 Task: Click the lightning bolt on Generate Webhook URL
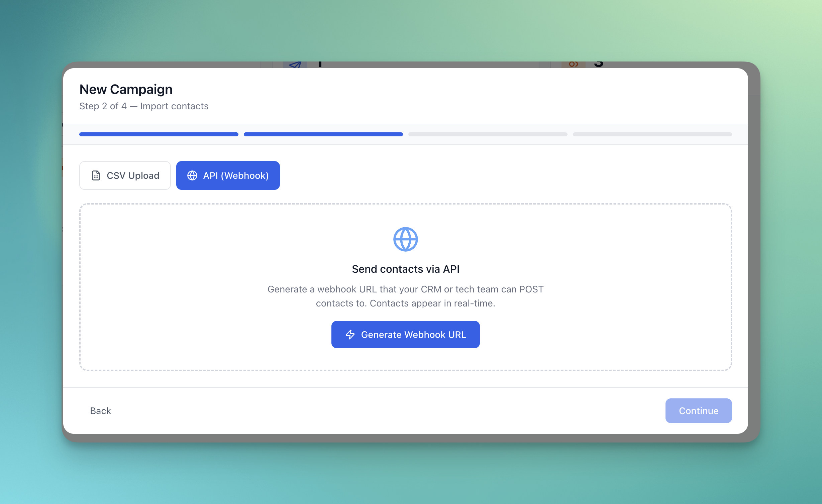pyautogui.click(x=350, y=335)
